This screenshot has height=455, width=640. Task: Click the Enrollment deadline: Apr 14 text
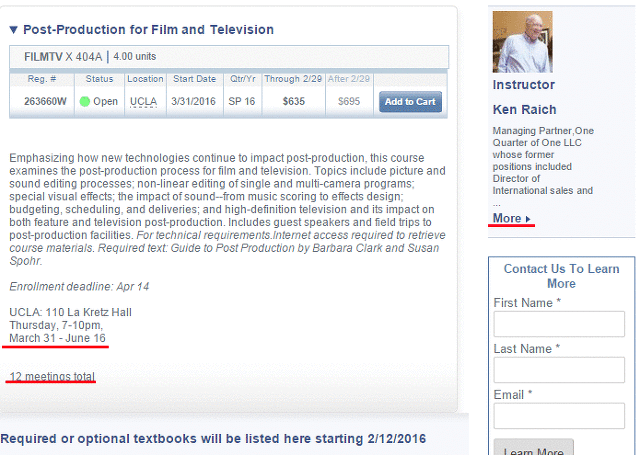(79, 286)
